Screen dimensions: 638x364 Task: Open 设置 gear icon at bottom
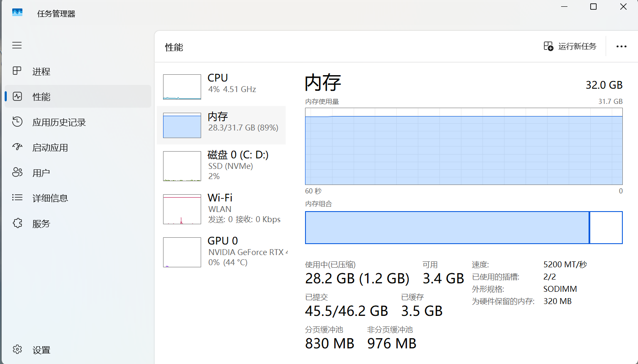click(x=17, y=350)
